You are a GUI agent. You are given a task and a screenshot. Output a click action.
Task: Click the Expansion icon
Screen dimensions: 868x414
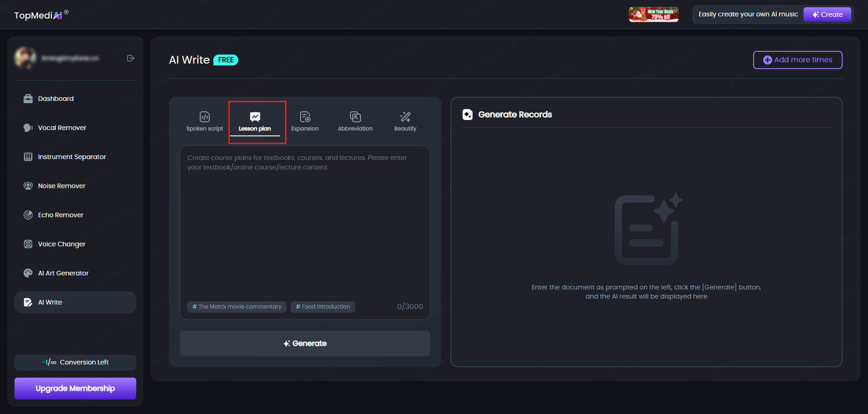(x=305, y=117)
